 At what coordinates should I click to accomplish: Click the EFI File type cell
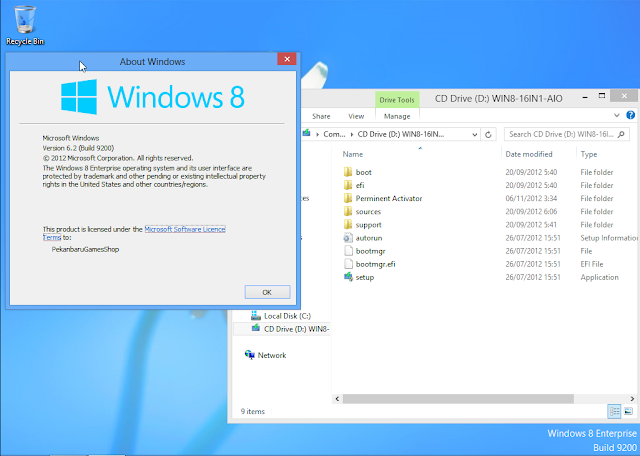pyautogui.click(x=592, y=264)
